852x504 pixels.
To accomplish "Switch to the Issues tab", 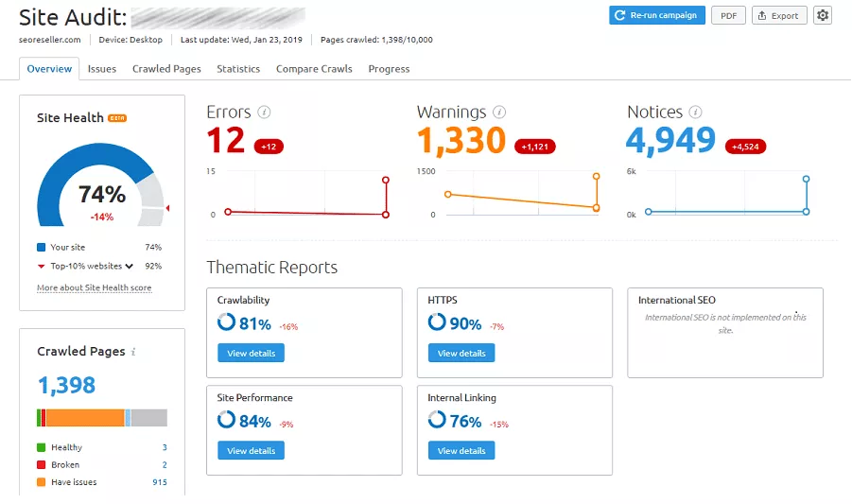I will pos(102,69).
